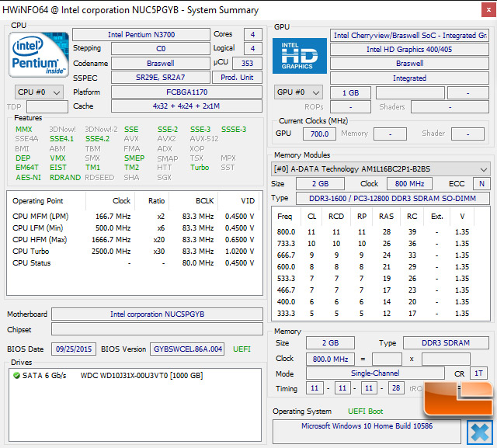Click the Intel HD Graphics 400/405 field
The height and width of the screenshot is (448, 497).
(x=409, y=50)
